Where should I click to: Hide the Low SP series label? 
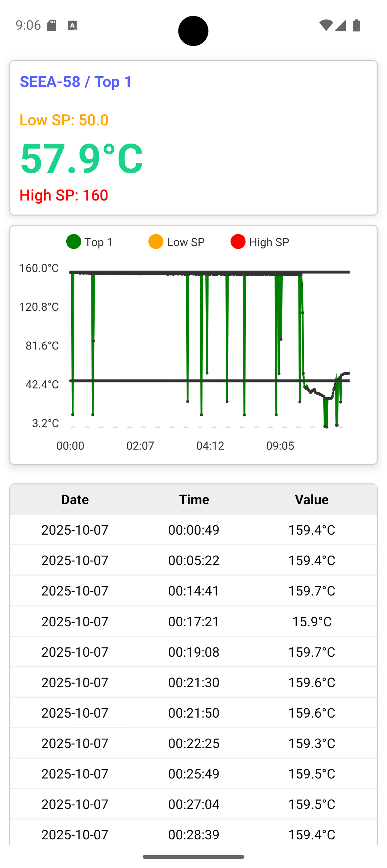186,242
